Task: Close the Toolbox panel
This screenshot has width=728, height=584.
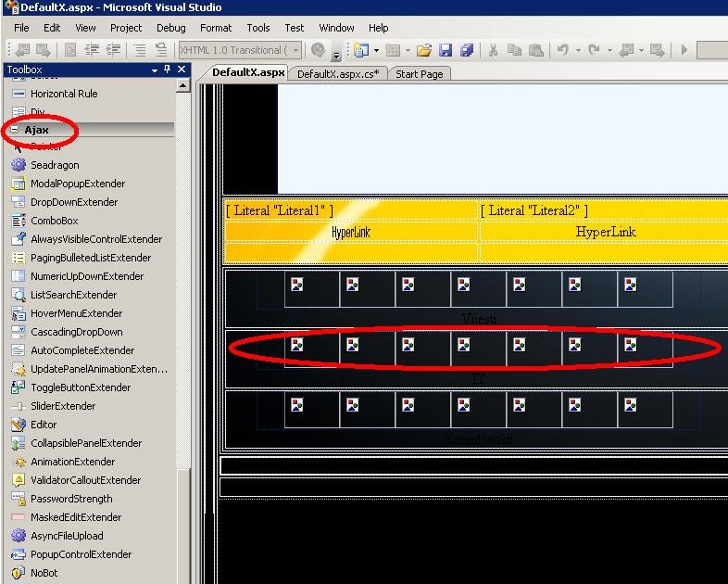Action: click(182, 70)
